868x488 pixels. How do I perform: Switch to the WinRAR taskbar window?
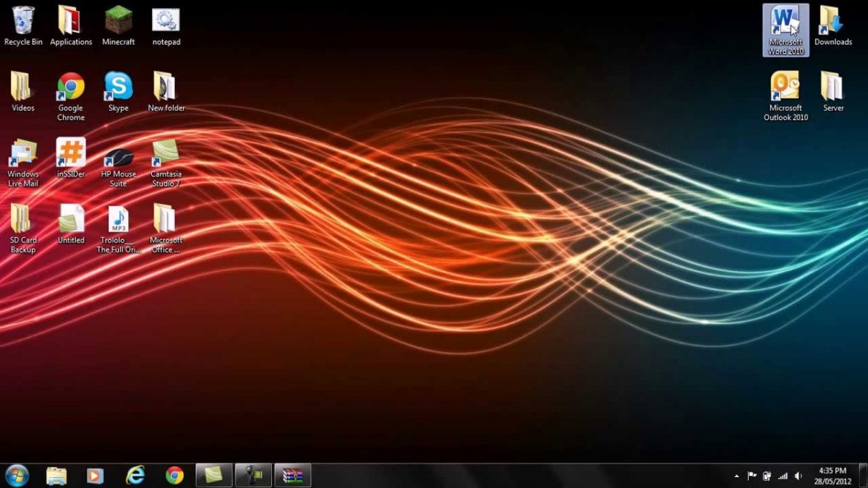point(293,475)
